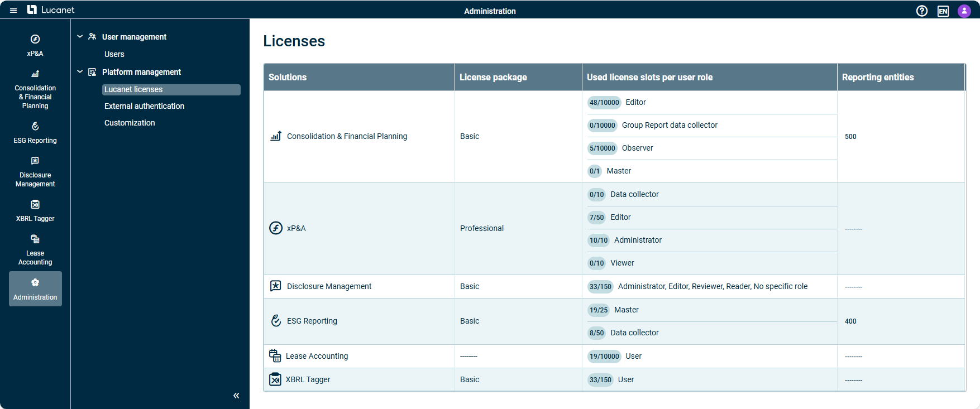Click the 10/10 Administrator badge
This screenshot has width=980, height=409.
(x=599, y=240)
